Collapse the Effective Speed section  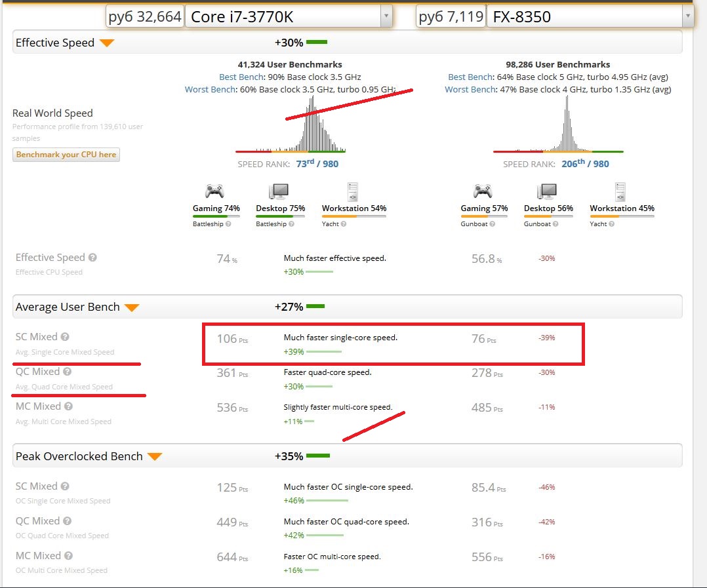107,43
